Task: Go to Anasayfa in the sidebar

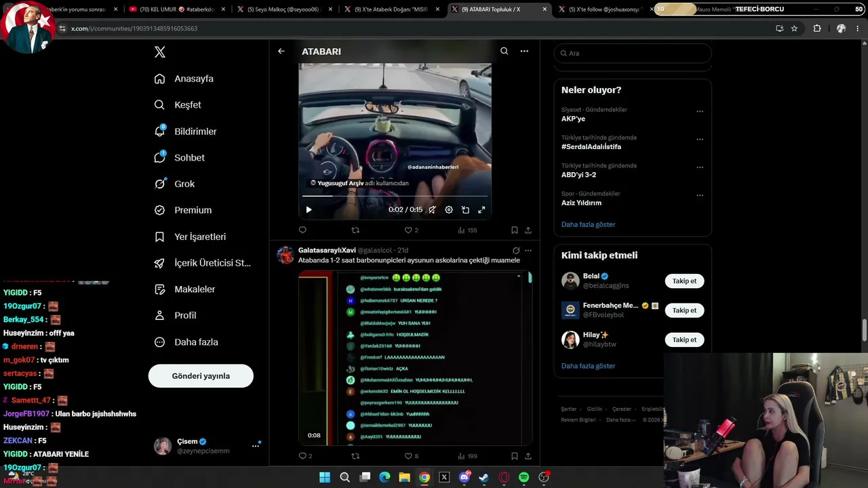Action: point(184,79)
